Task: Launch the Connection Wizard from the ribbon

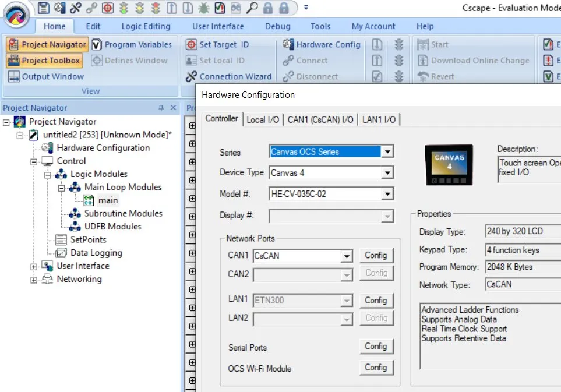Action: click(x=228, y=76)
